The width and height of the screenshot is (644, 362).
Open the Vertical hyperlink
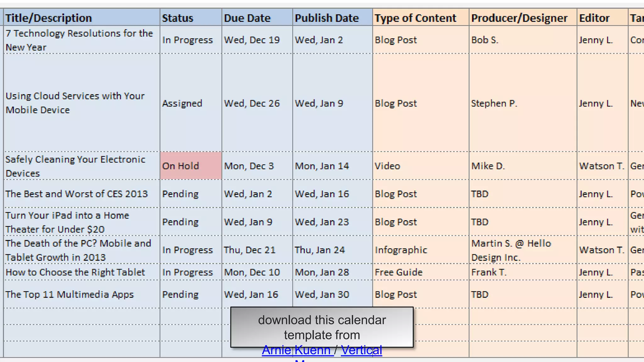click(361, 350)
